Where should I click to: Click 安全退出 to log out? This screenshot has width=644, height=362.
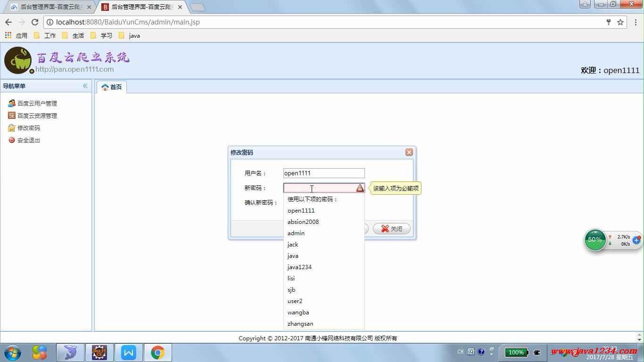pyautogui.click(x=24, y=140)
